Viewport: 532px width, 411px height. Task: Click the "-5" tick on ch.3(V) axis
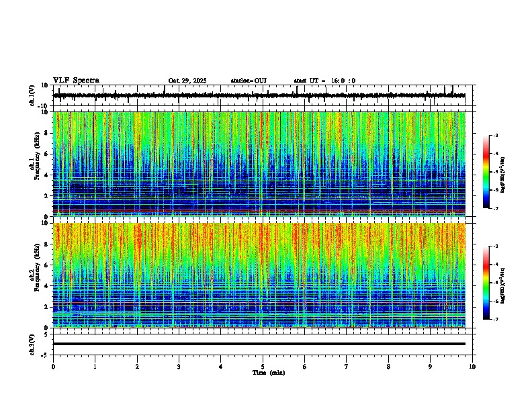click(x=45, y=355)
